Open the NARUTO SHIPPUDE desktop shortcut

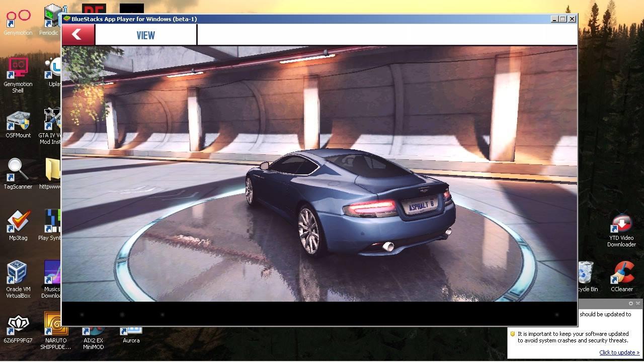55,330
